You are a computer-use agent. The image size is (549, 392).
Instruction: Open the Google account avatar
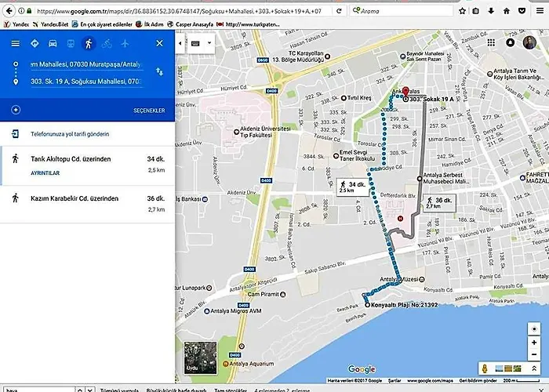(x=529, y=42)
